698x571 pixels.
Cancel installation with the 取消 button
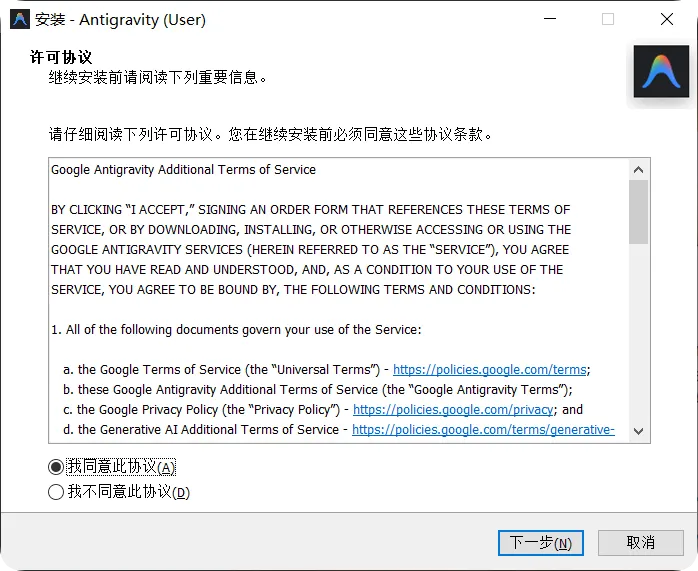[641, 543]
